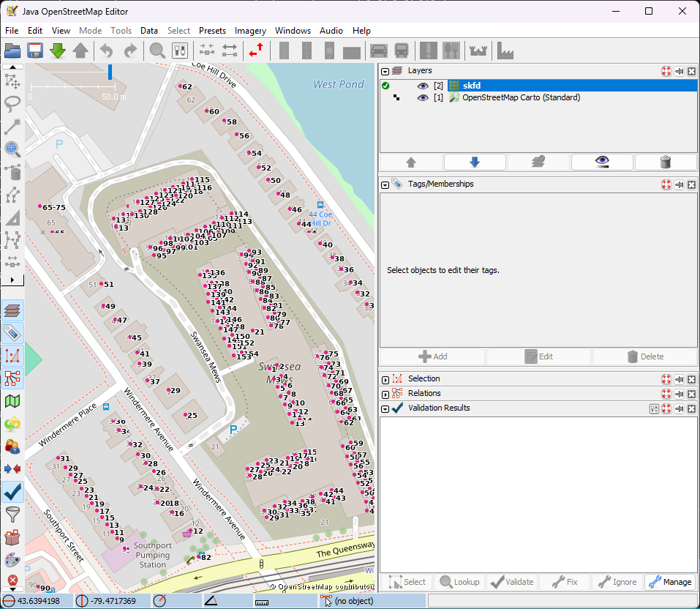700x609 pixels.
Task: Open file using the folder icon
Action: pyautogui.click(x=12, y=51)
